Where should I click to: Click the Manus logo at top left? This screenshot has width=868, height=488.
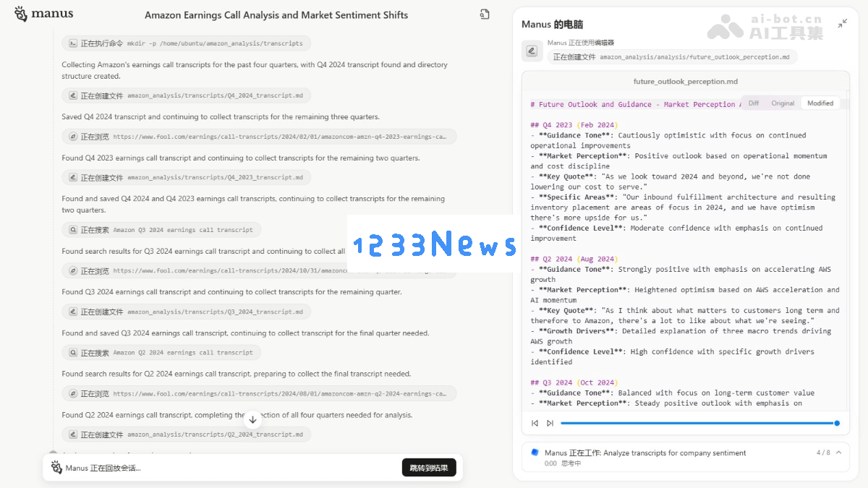pyautogui.click(x=43, y=14)
